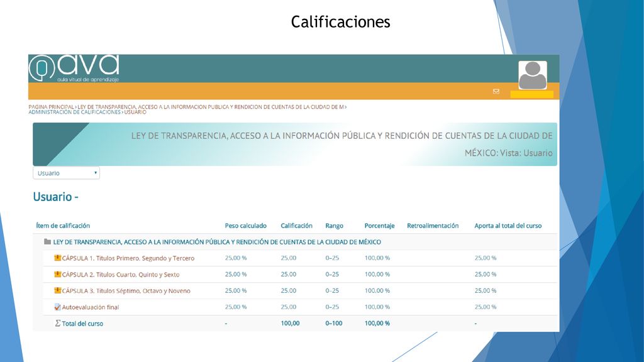Click the Porcentaje column header
Screen dimensions: 644x362
coord(379,226)
